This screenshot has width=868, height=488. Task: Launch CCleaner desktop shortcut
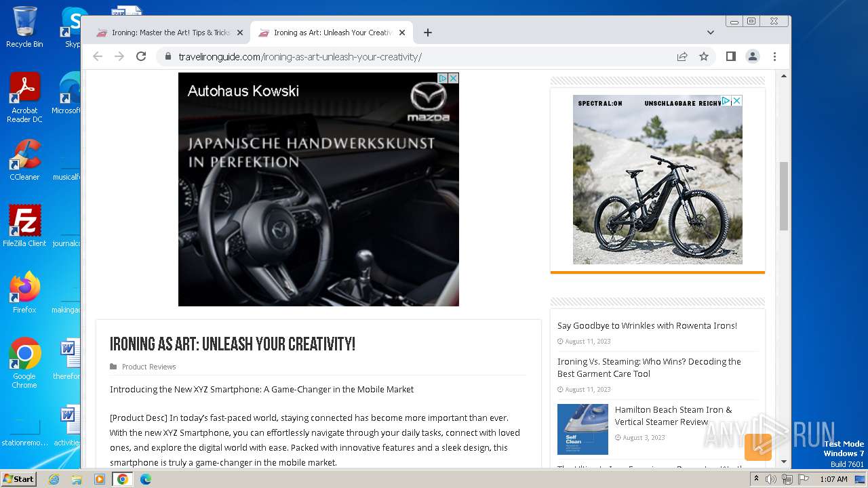[24, 160]
